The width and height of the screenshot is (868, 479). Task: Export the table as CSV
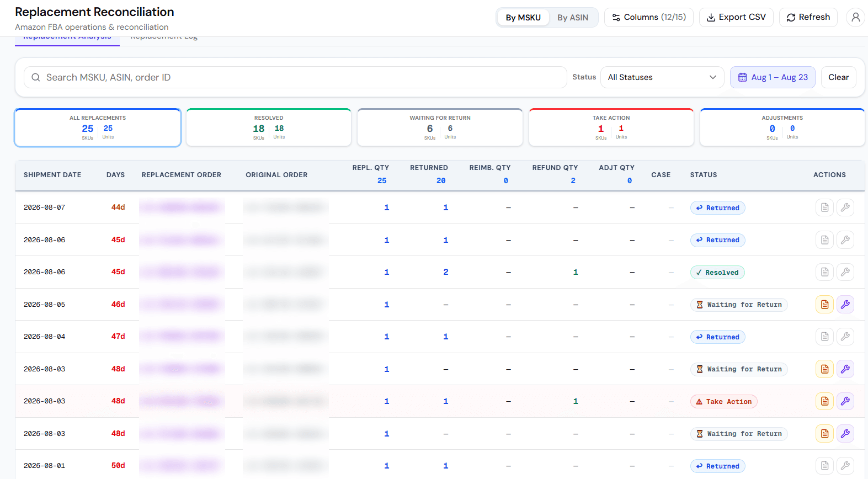pyautogui.click(x=736, y=17)
